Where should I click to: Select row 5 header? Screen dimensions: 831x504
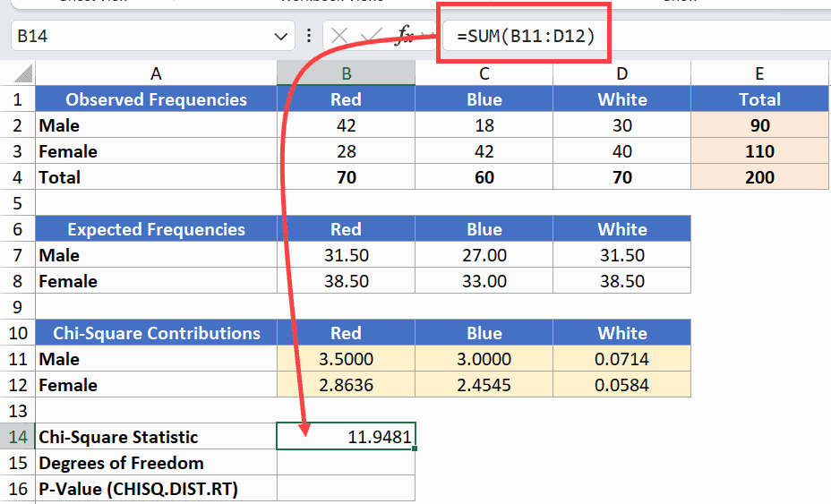[x=18, y=203]
